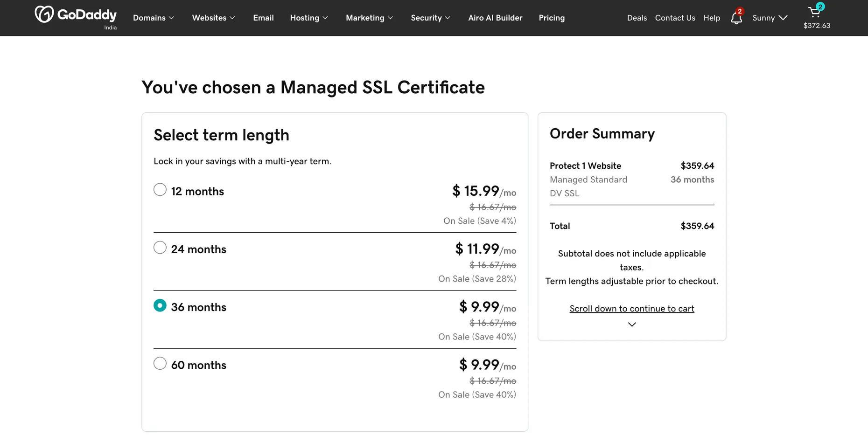Screen dimensions: 868x442
Task: Click the 60 months label
Action: 199,365
